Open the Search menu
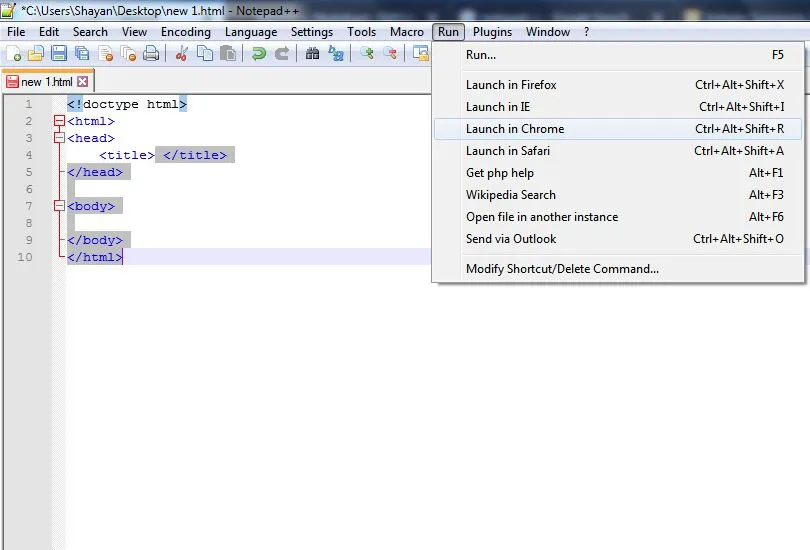The width and height of the screenshot is (810, 550). [x=90, y=32]
